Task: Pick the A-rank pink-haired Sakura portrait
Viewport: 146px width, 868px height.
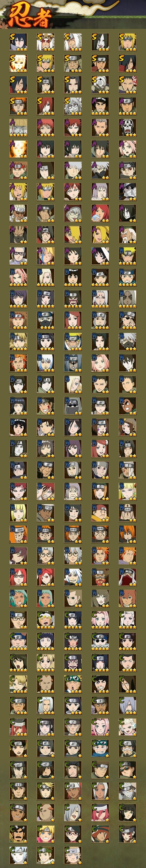Action: [x=127, y=149]
